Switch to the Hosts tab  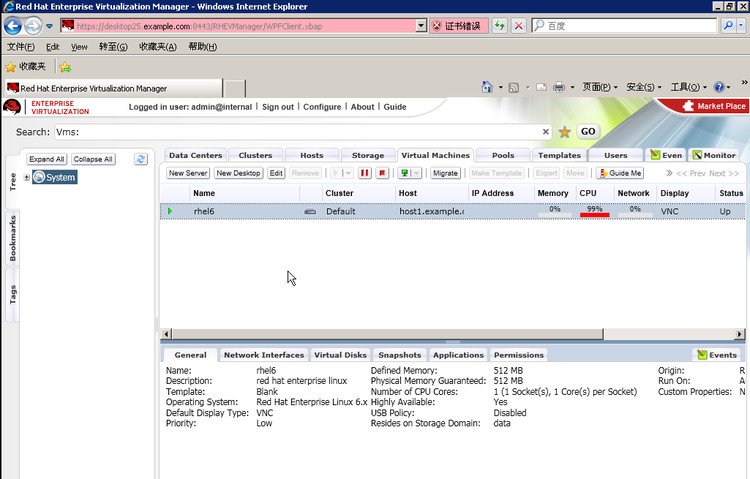[312, 155]
